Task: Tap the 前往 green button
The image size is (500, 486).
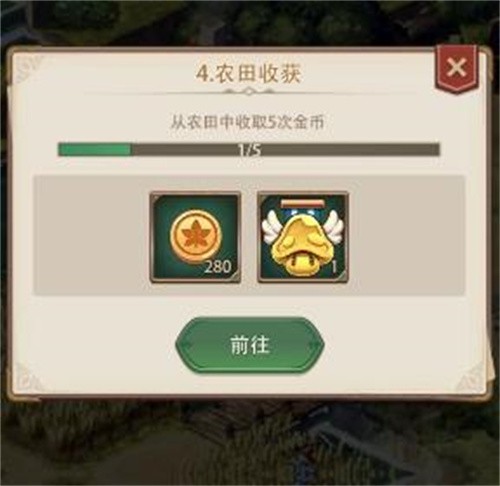Action: [250, 345]
